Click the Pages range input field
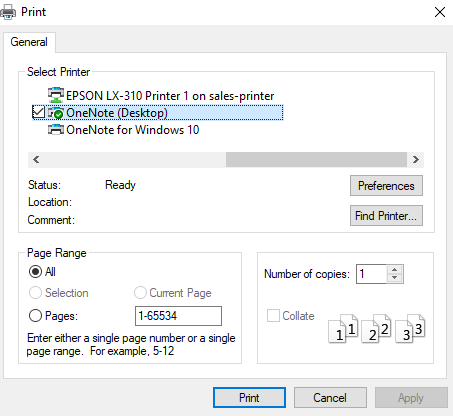The width and height of the screenshot is (453, 416). [x=178, y=316]
